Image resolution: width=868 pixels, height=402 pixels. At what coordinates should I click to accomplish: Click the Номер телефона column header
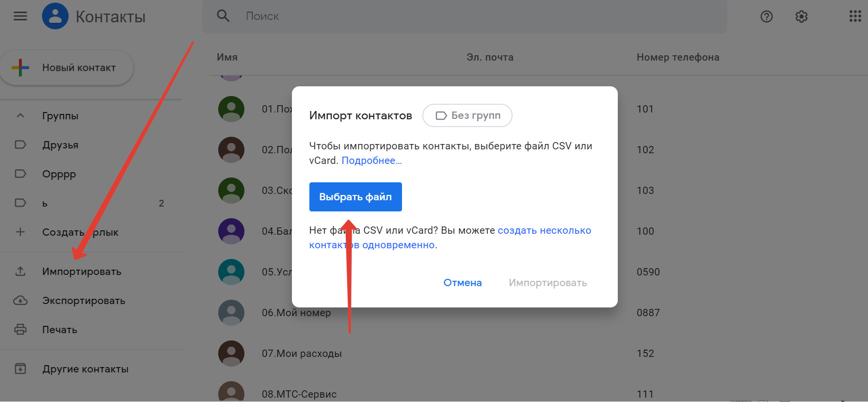[x=678, y=57]
